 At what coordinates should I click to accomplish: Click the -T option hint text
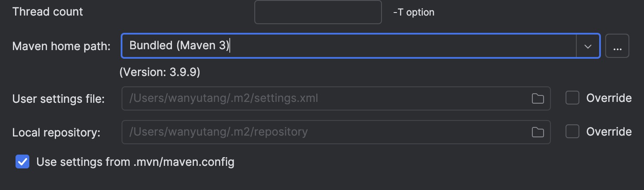(414, 13)
